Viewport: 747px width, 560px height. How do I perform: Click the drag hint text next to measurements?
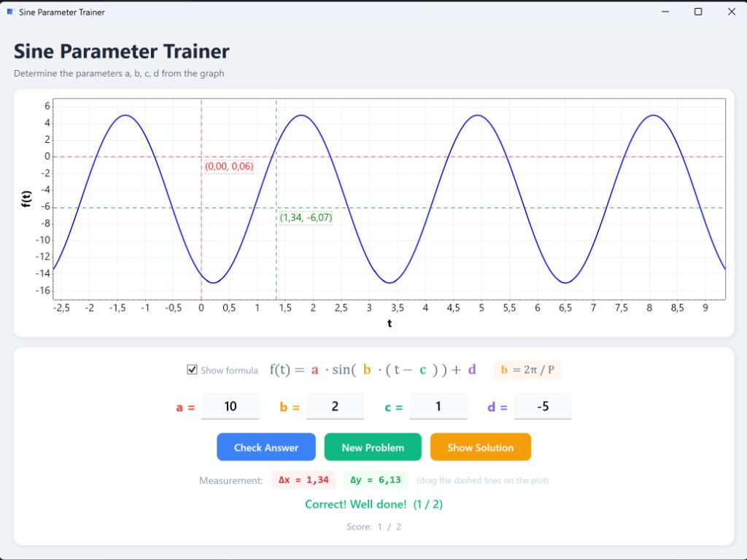481,480
